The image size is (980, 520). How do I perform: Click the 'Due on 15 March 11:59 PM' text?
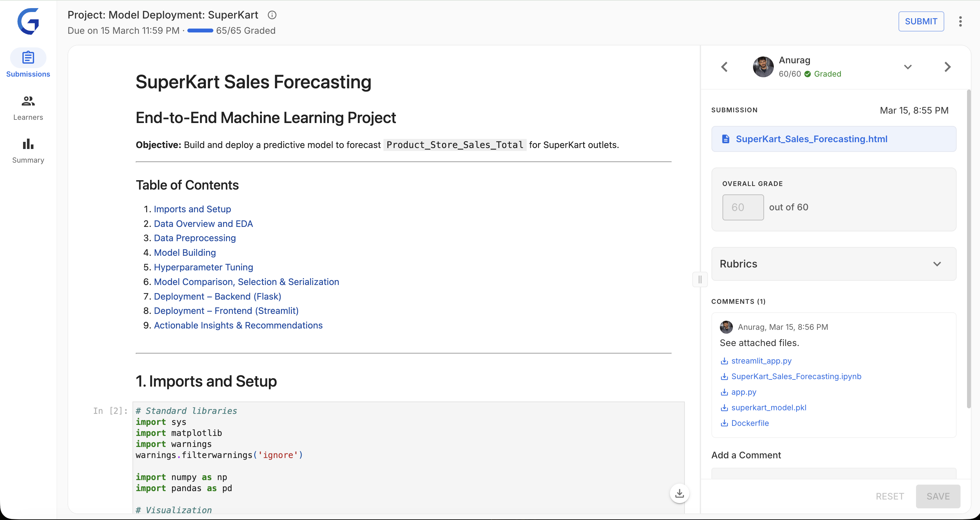[123, 31]
